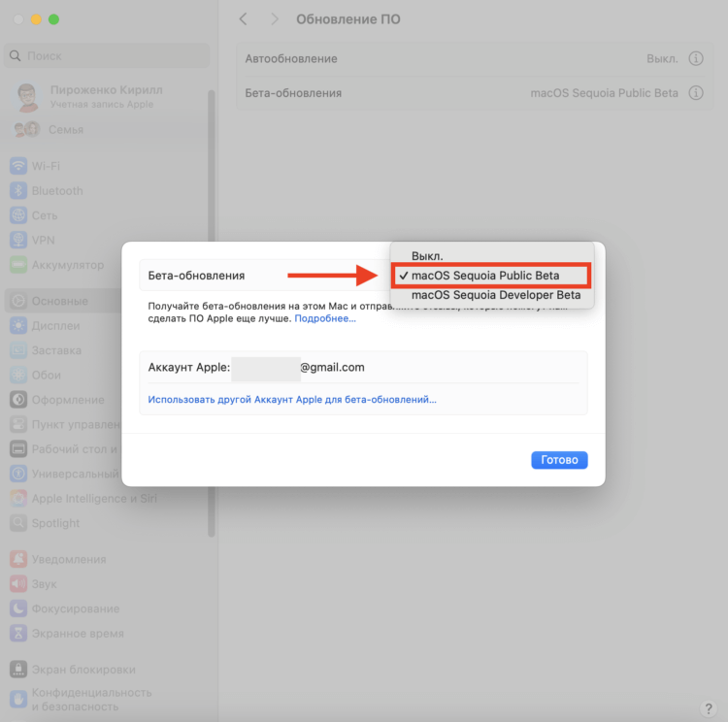Click the Обои wallpaper icon

tap(18, 375)
